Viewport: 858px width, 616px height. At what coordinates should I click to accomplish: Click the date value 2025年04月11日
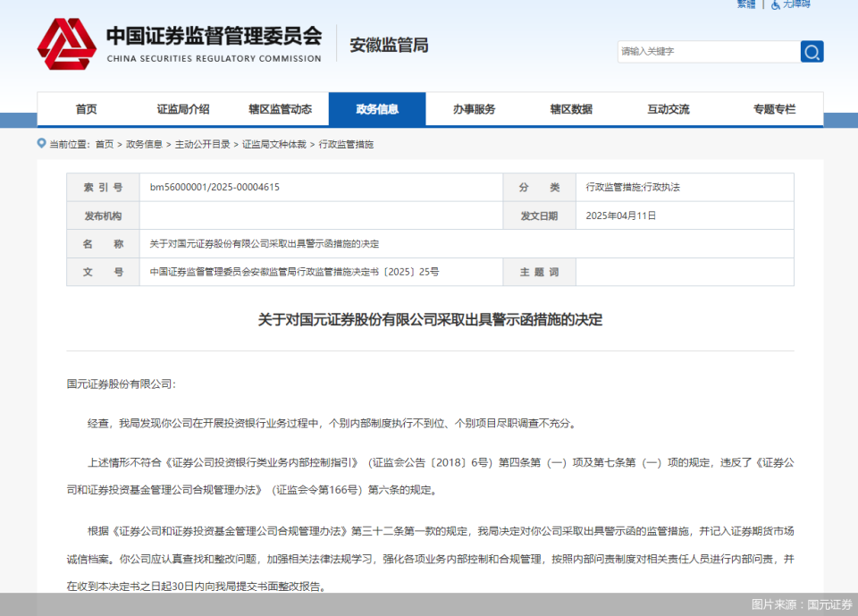[620, 215]
